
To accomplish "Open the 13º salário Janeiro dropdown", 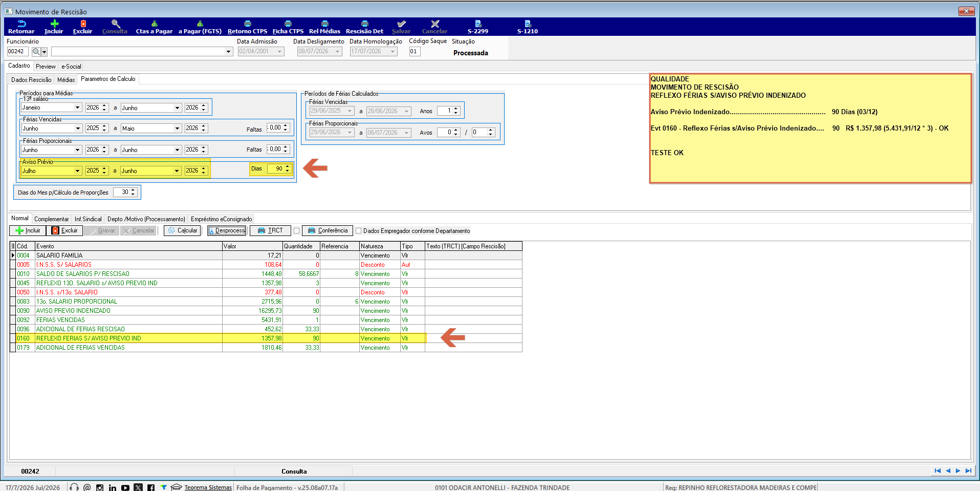I will 78,108.
